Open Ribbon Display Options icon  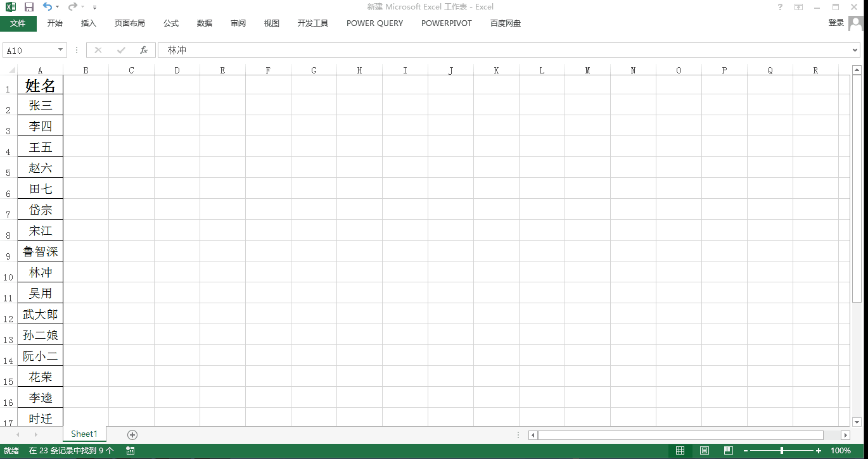pos(798,7)
